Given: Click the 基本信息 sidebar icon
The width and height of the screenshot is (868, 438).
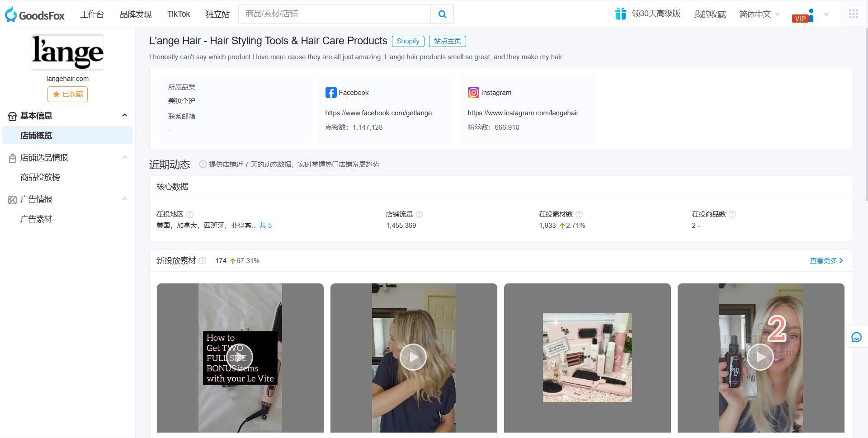Looking at the screenshot, I should (x=12, y=116).
